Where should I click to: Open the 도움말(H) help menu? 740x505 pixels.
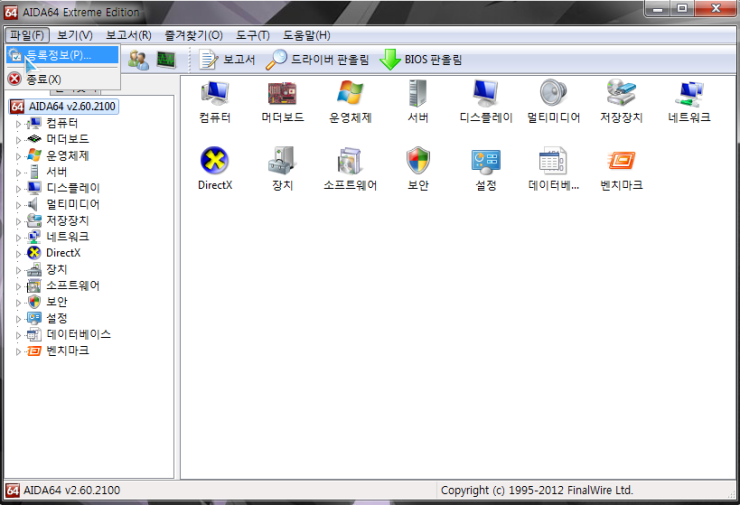pos(306,35)
